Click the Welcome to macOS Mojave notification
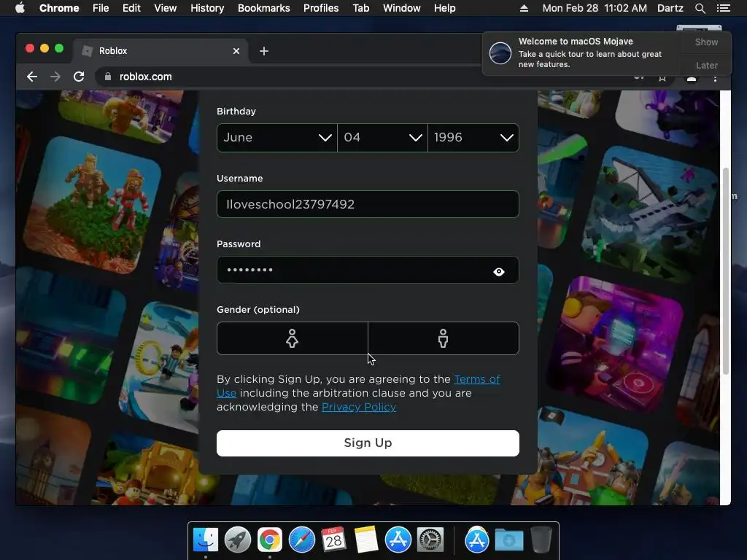This screenshot has height=560, width=747. point(582,52)
